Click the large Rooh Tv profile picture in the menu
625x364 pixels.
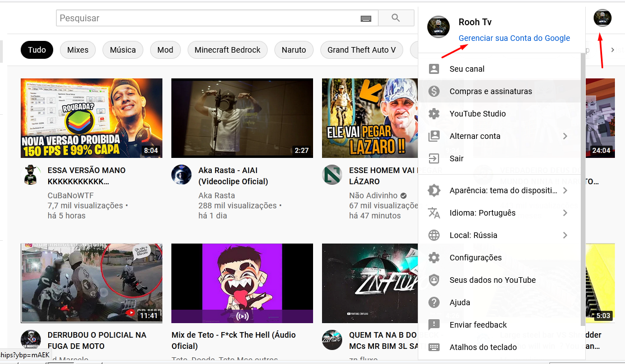(439, 27)
